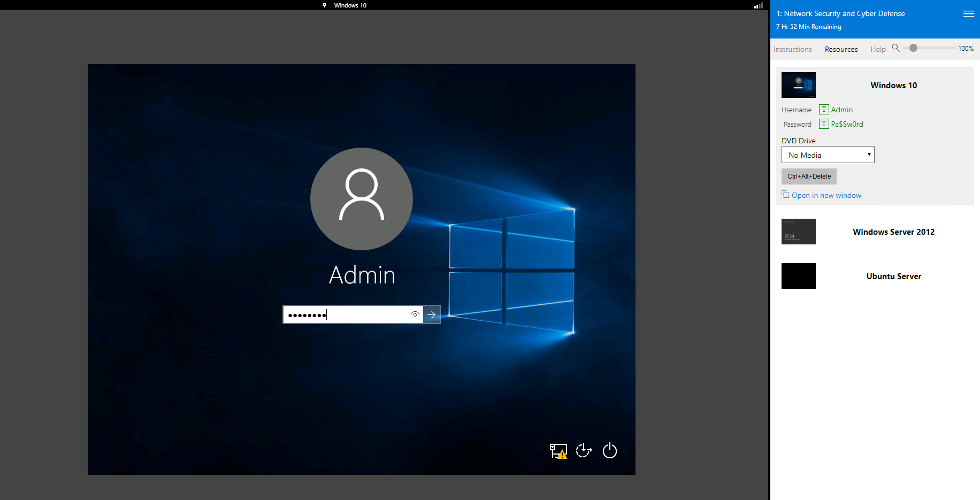Submit password with the arrow button
The image size is (980, 500).
432,314
